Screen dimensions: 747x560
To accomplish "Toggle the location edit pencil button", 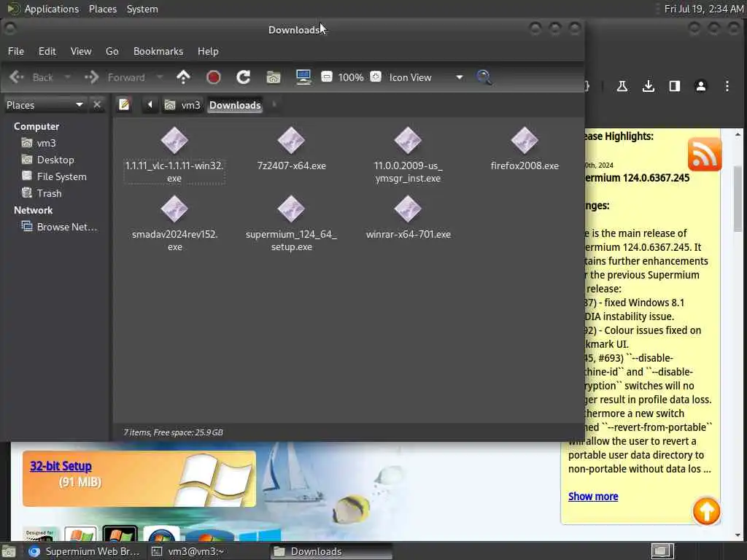I will click(124, 104).
